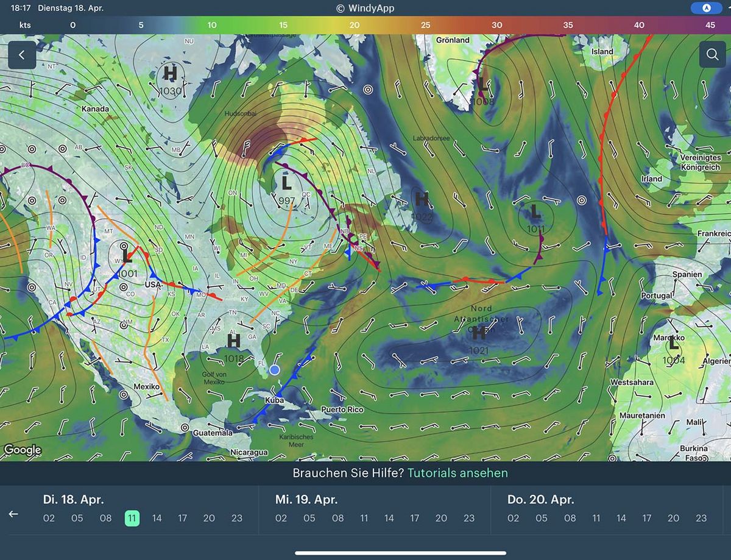This screenshot has width=731, height=560.
Task: Jump to 02 on Di. 18. Apr.
Action: point(49,519)
